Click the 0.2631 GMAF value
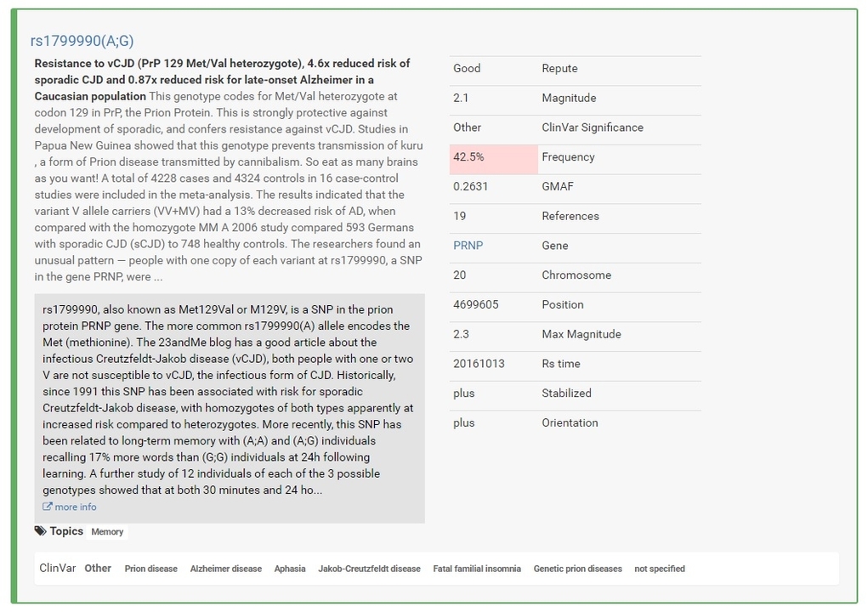This screenshot has height=612, width=868. 470,186
